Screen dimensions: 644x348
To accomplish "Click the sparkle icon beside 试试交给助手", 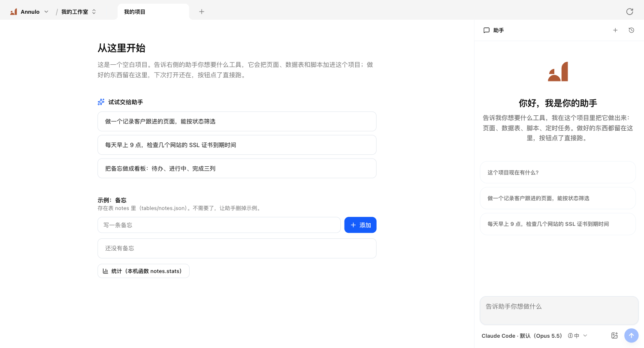I will (101, 102).
